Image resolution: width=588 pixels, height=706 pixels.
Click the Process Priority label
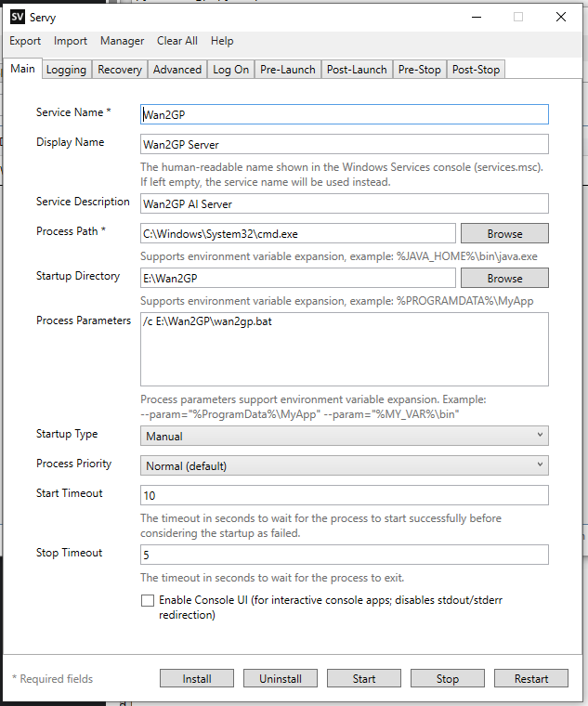coord(73,464)
